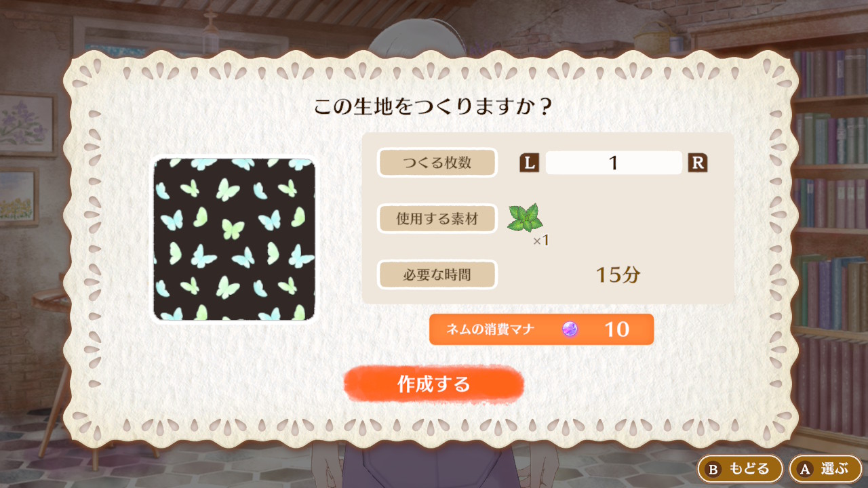Click the butterfly fabric pattern preview
This screenshot has height=488, width=868.
tap(234, 239)
